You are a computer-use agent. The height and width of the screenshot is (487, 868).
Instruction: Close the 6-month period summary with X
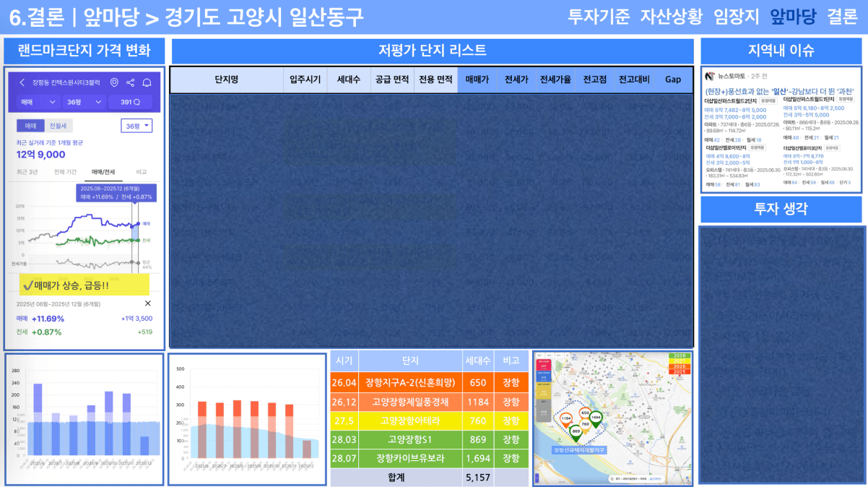pyautogui.click(x=148, y=303)
